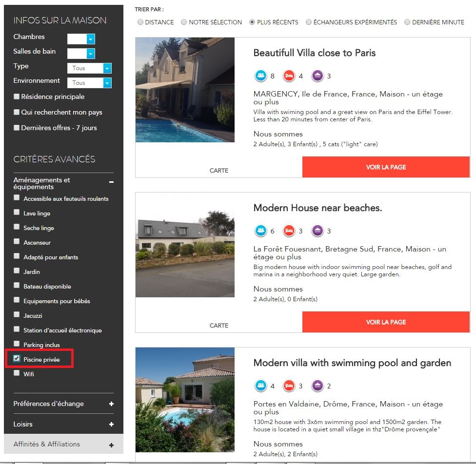This screenshot has height=464, width=476.
Task: Open the Beautifull Villa close to Paris title
Action: [x=315, y=53]
